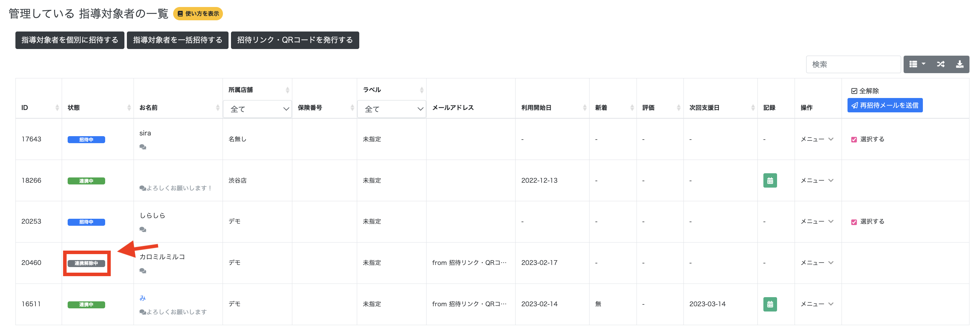This screenshot has height=329, width=980.
Task: Open メニュー dropdown for row 20460
Action: click(x=817, y=263)
